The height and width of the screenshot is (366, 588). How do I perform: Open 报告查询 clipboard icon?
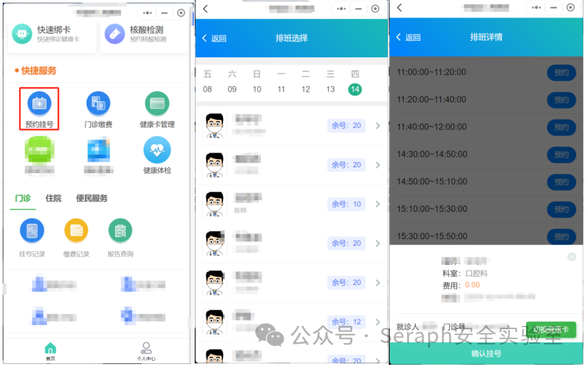tap(120, 230)
